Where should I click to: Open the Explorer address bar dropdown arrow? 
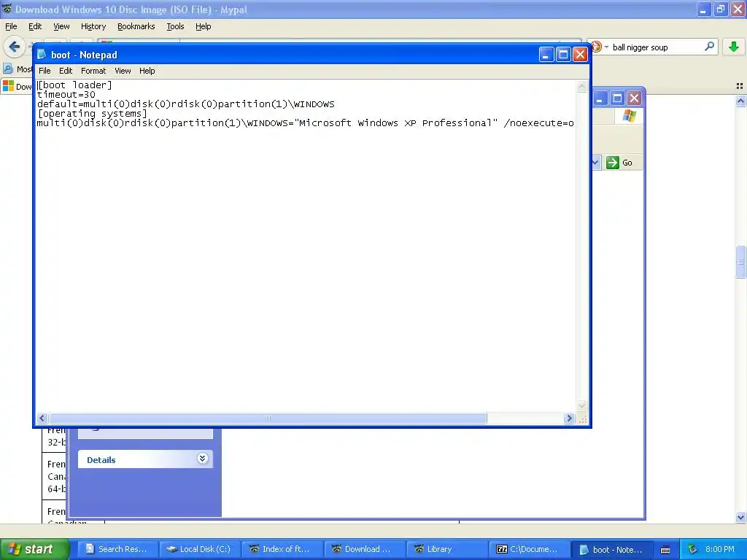(x=595, y=163)
